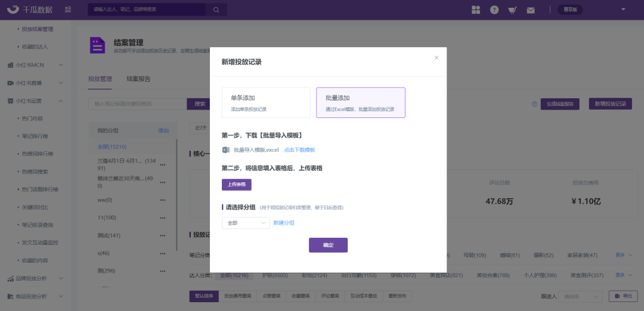Image resolution: width=644 pixels, height=311 pixels.
Task: Sort by 互动成本最低
Action: click(364, 296)
